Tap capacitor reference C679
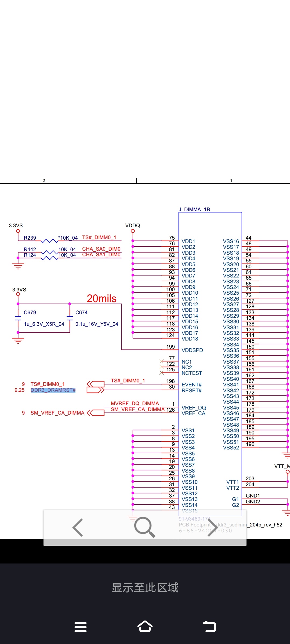Screen dimensions: 290x644 [x=30, y=312]
